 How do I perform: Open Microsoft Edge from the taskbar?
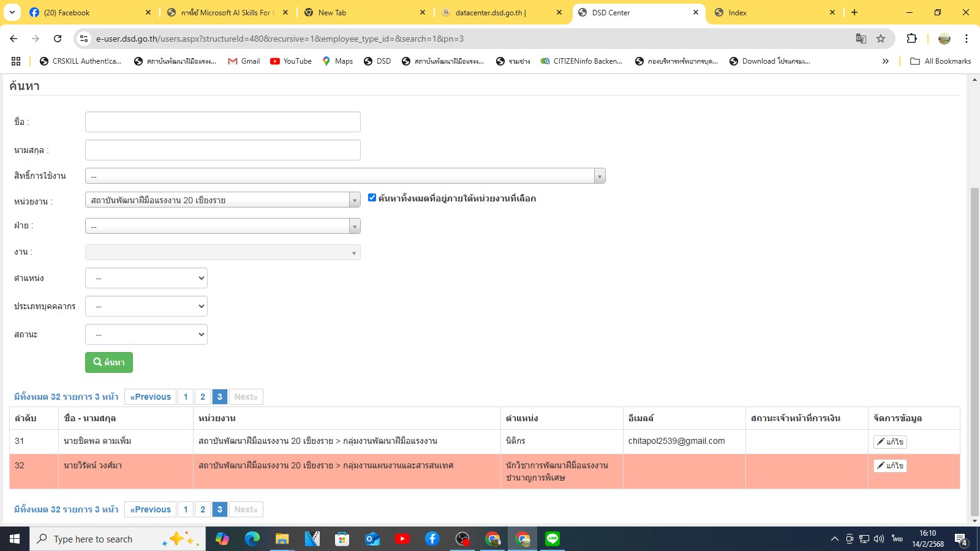coord(252,539)
